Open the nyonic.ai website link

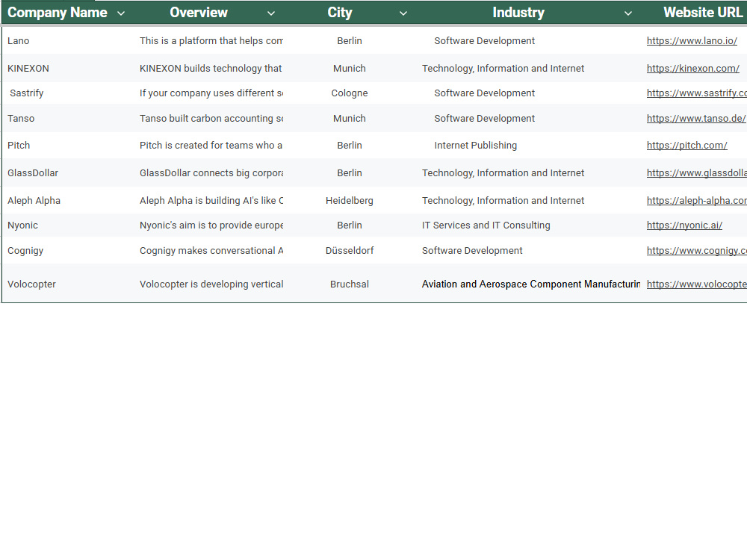(684, 225)
